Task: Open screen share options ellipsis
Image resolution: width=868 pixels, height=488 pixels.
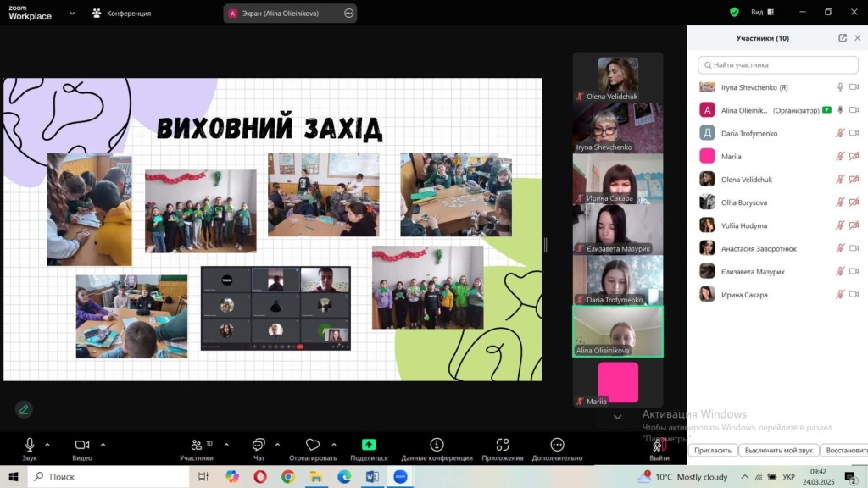Action: tap(348, 14)
